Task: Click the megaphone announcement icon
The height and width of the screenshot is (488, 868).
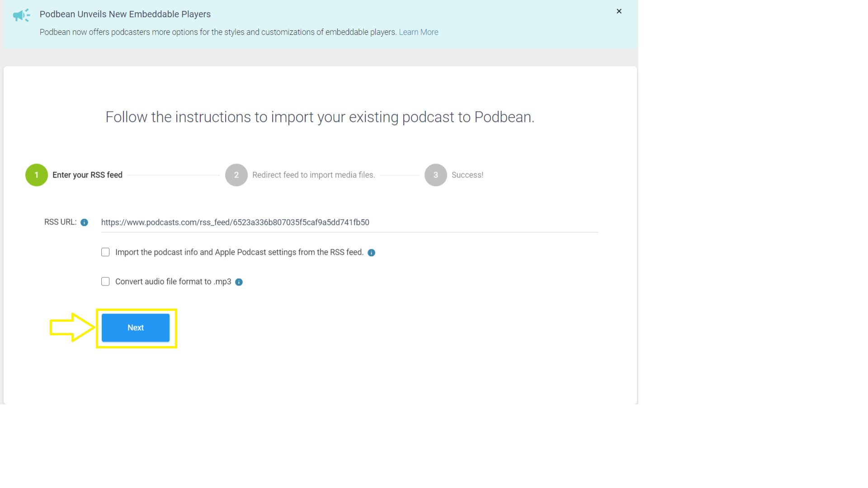Action: point(21,15)
